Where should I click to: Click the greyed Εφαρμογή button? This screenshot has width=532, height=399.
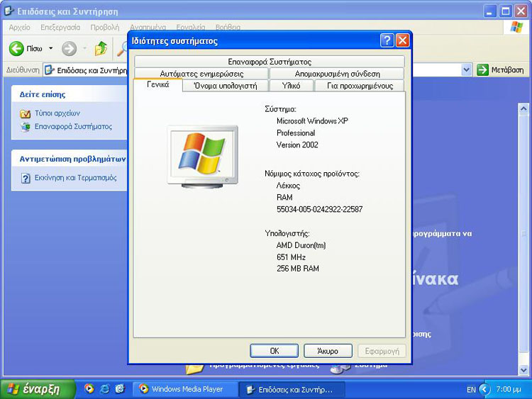click(382, 351)
